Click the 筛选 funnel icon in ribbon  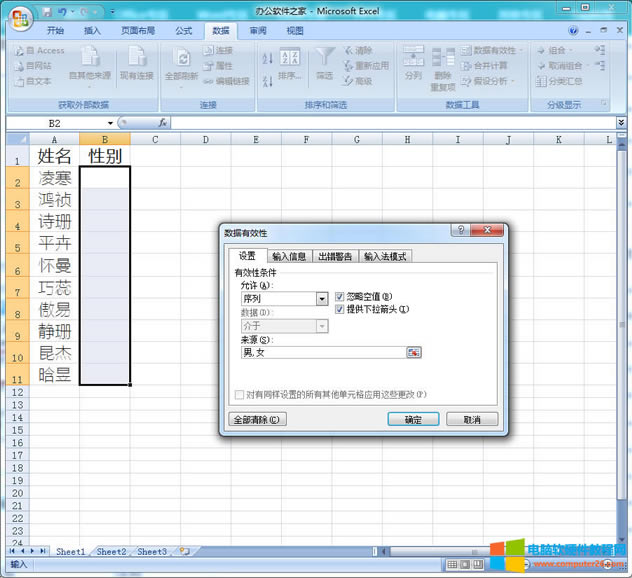pos(324,59)
